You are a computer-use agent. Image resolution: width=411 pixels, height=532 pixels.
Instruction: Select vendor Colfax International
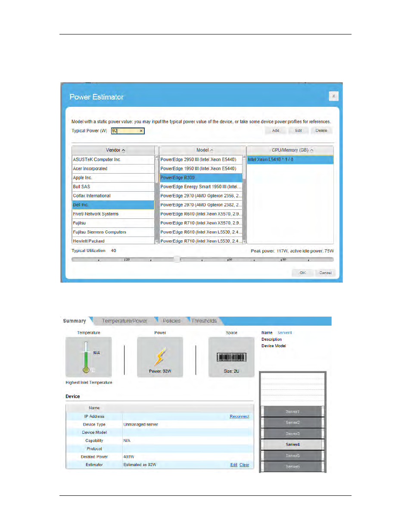113,196
